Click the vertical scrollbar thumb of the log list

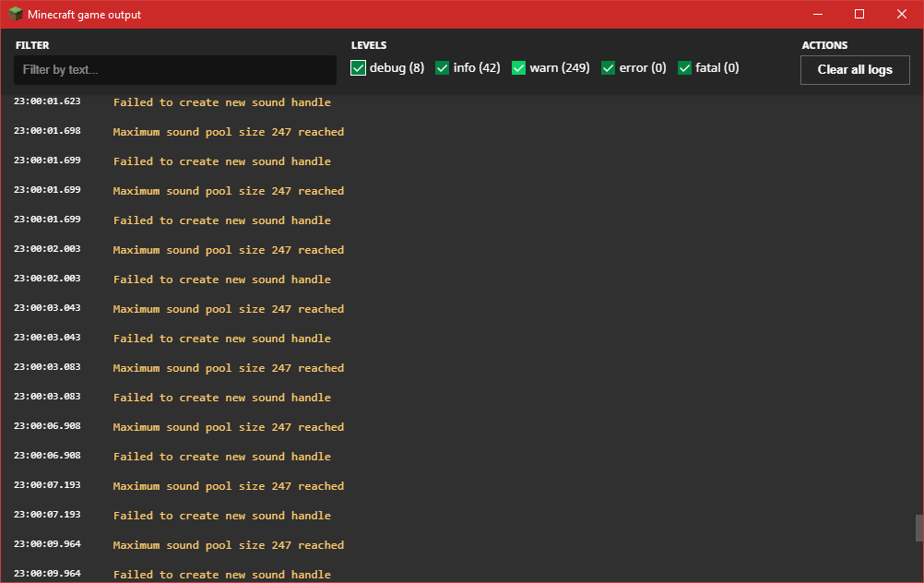[919, 528]
